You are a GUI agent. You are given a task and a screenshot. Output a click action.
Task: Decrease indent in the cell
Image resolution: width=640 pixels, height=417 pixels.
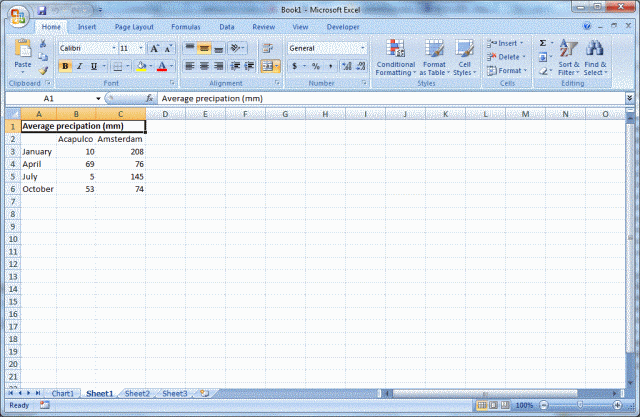[x=235, y=66]
